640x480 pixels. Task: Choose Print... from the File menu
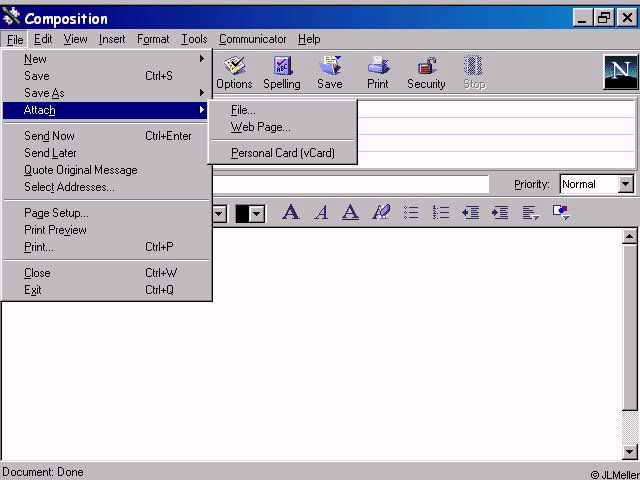click(x=107, y=247)
